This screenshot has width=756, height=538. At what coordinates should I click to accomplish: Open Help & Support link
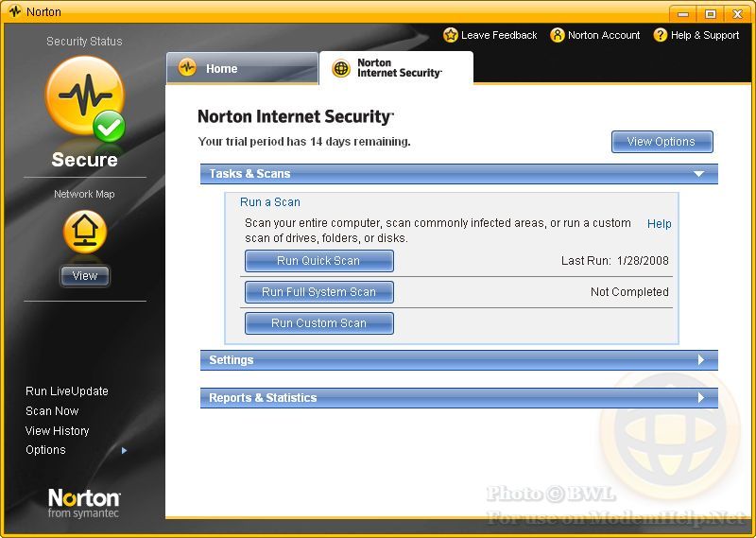[x=704, y=35]
